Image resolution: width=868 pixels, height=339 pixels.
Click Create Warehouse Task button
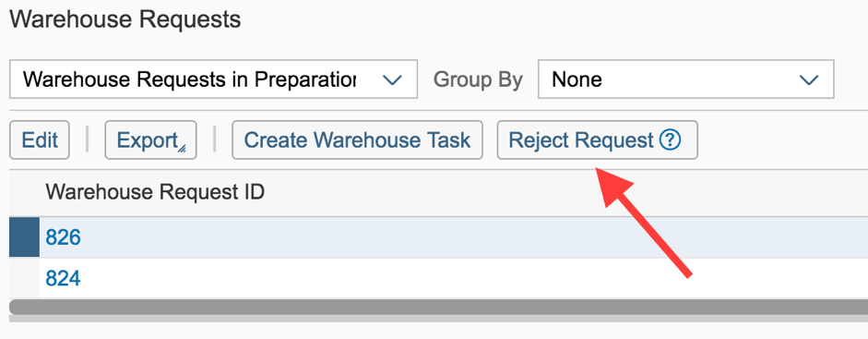pyautogui.click(x=357, y=140)
